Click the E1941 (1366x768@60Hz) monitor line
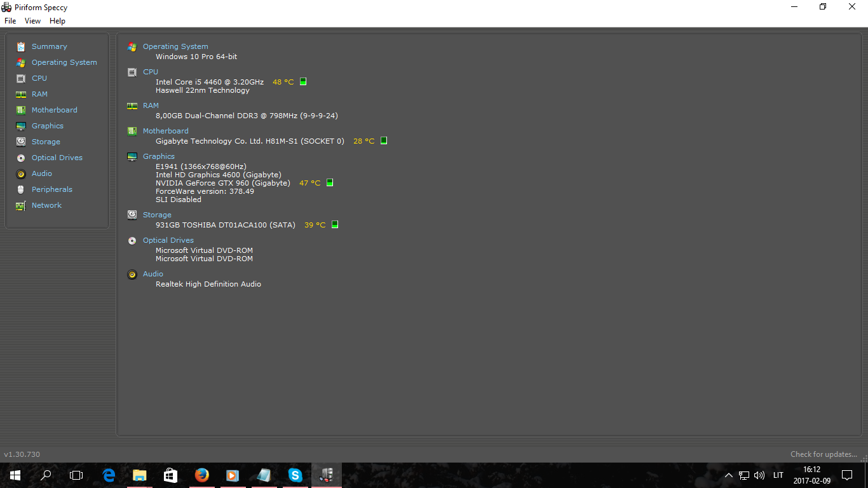868x488 pixels. coord(201,166)
